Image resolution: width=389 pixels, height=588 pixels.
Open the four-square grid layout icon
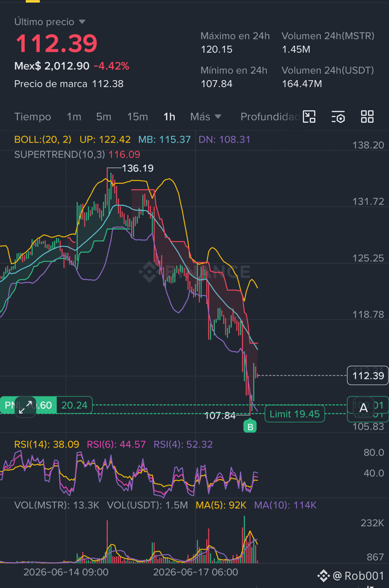[x=367, y=116]
